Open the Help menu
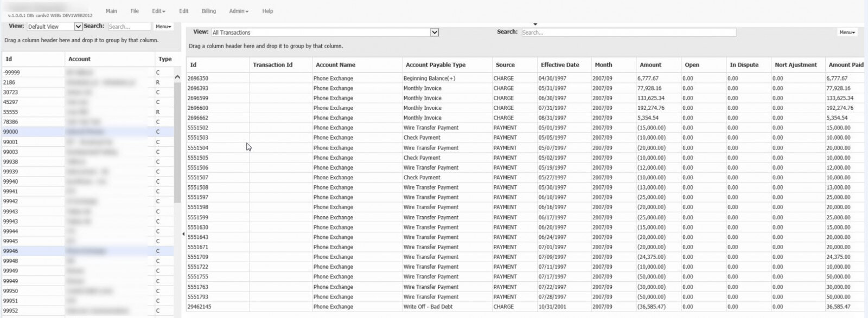Viewport: 868px width, 318px height. (x=267, y=11)
